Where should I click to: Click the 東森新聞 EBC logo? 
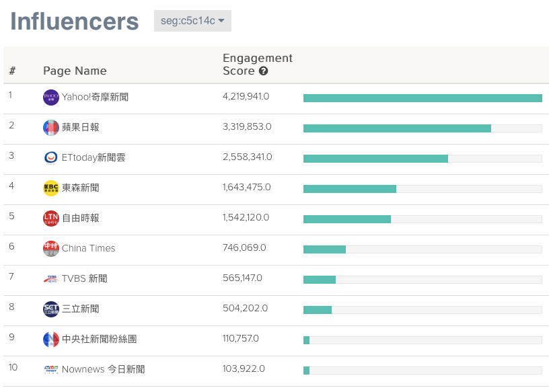51,188
